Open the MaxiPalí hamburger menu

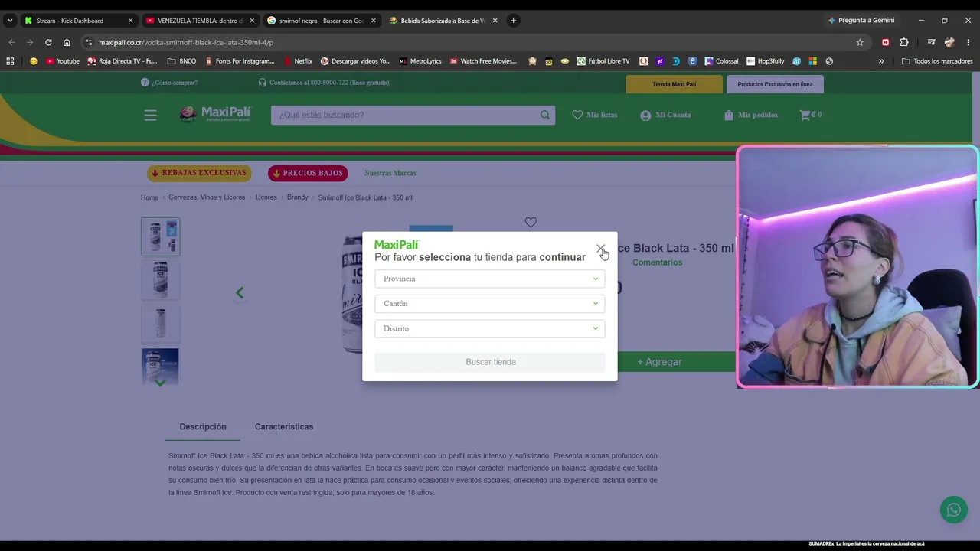pyautogui.click(x=150, y=115)
